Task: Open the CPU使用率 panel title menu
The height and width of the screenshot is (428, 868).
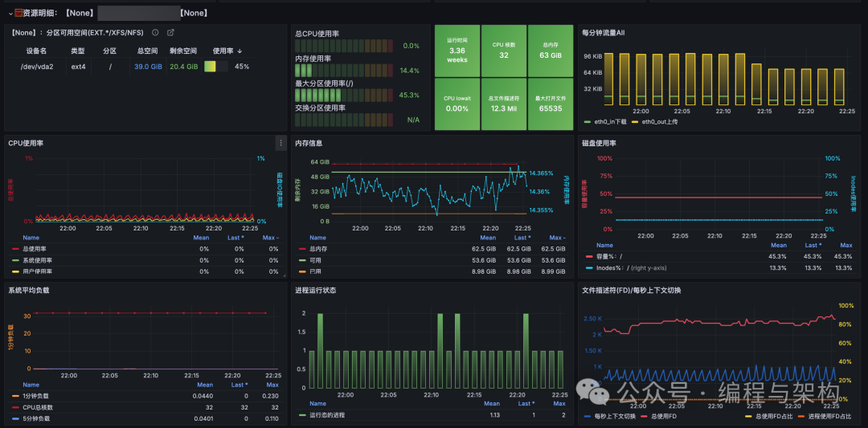Action: point(26,143)
